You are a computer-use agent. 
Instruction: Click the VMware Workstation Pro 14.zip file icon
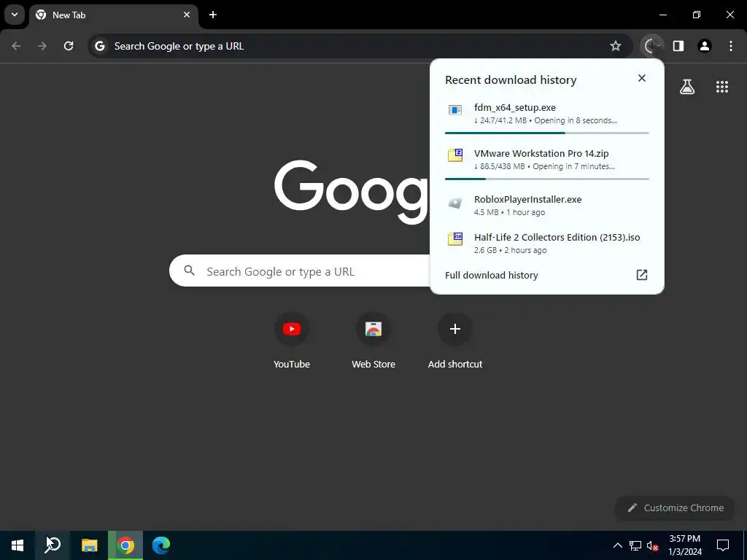point(455,155)
